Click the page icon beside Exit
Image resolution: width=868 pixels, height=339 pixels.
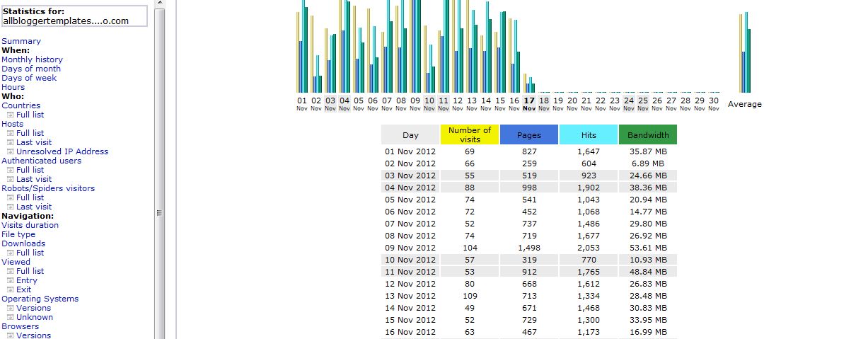coord(11,289)
